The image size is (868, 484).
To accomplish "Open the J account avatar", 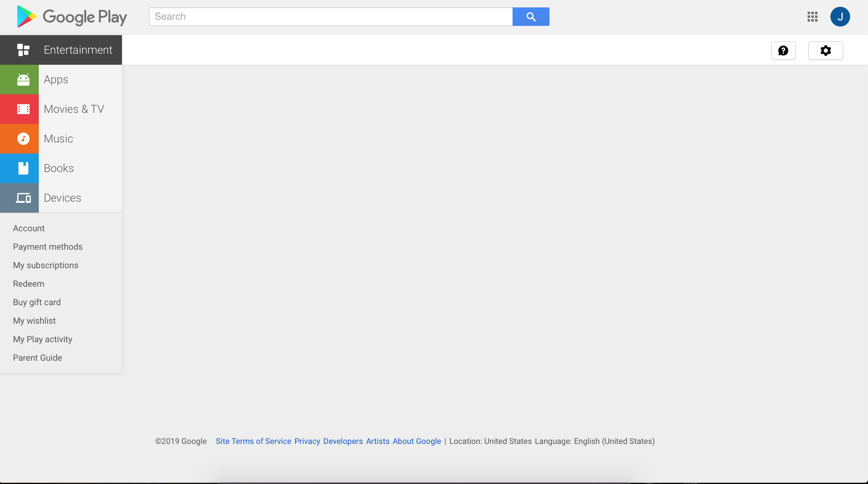I will click(x=840, y=17).
